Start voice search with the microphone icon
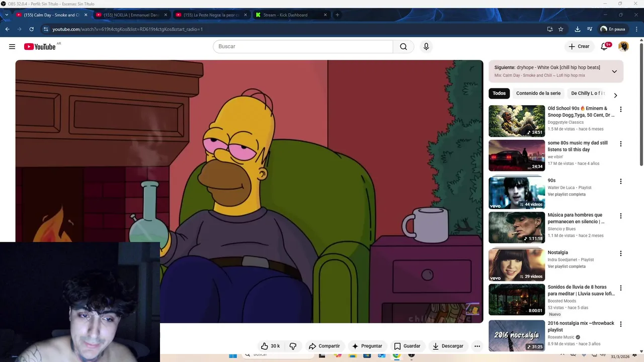644x362 pixels. [426, 47]
